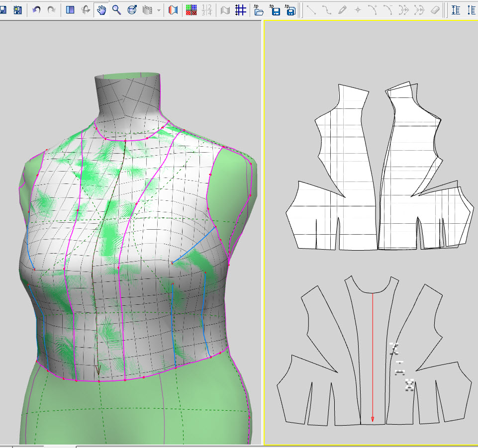Click the Undo arrow icon
The image size is (478, 448).
36,10
